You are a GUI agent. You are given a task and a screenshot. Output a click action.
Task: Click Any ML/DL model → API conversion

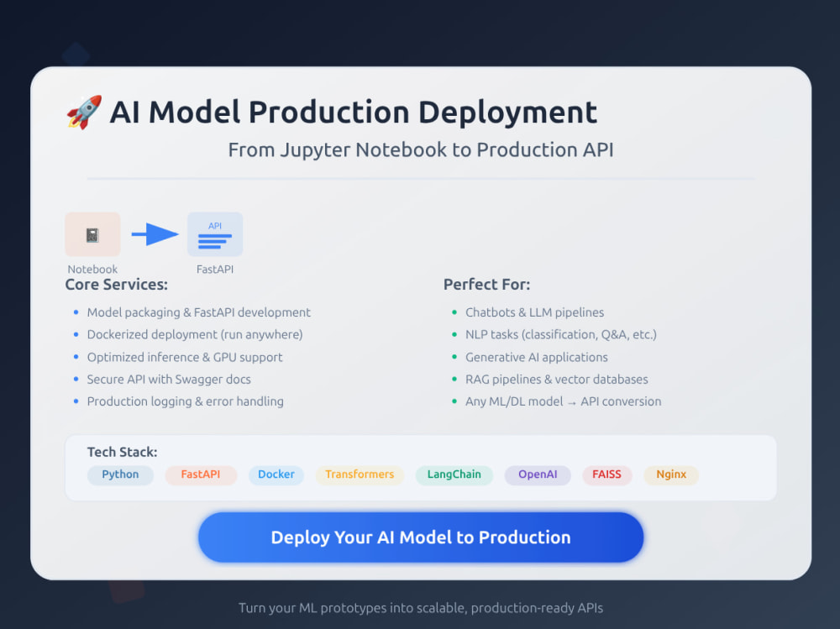point(563,401)
